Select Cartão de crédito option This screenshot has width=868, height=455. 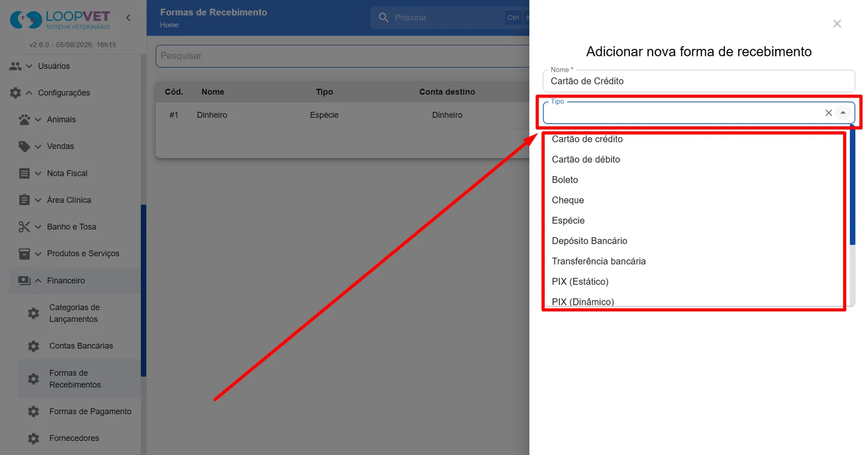click(697, 139)
